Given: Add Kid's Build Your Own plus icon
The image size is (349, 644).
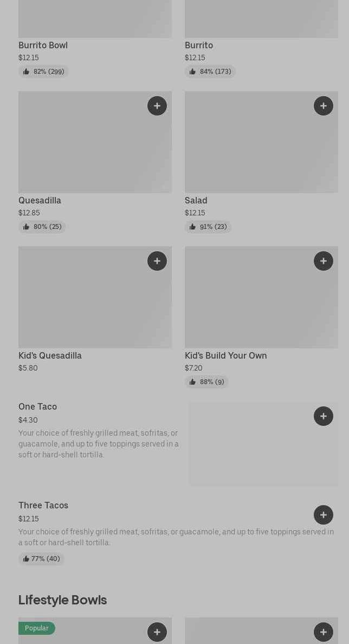Looking at the screenshot, I should [x=324, y=261].
